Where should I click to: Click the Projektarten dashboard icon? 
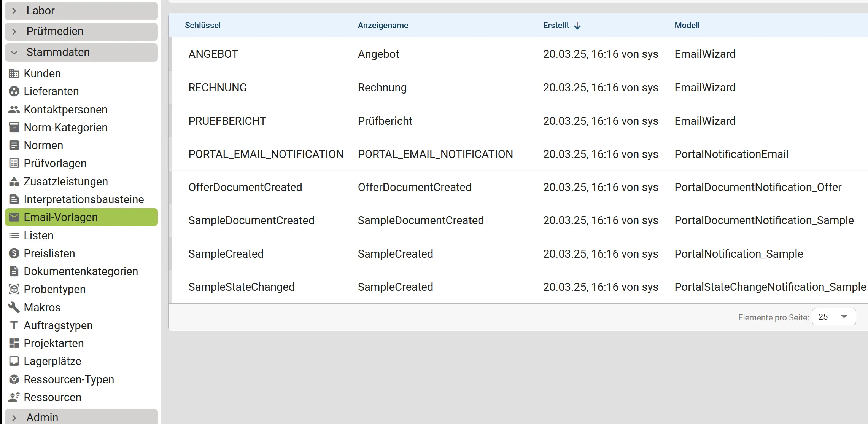point(14,343)
